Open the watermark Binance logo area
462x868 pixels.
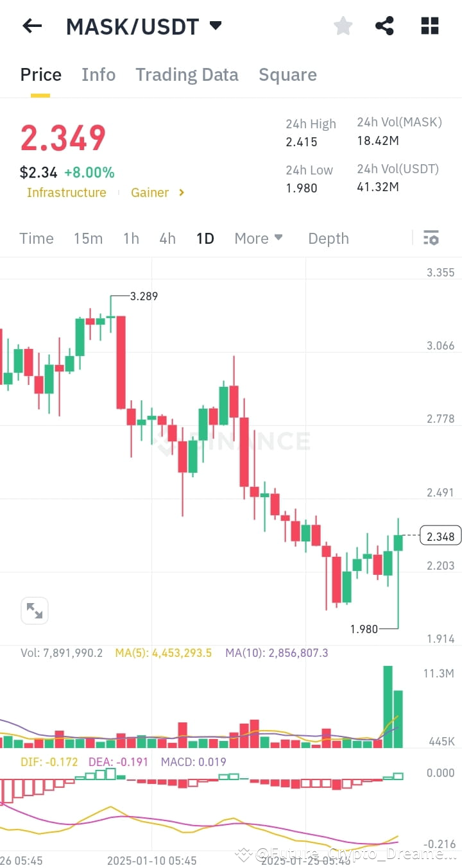click(x=231, y=441)
